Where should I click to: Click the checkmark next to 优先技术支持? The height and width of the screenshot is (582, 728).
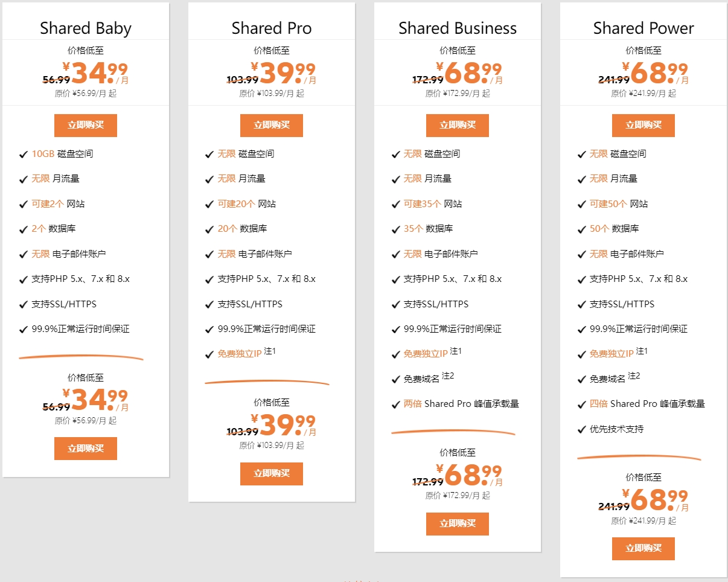(581, 430)
